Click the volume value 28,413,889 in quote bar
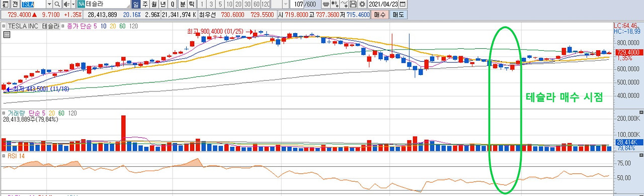Viewport: 644px width, 196px height. pyautogui.click(x=102, y=15)
